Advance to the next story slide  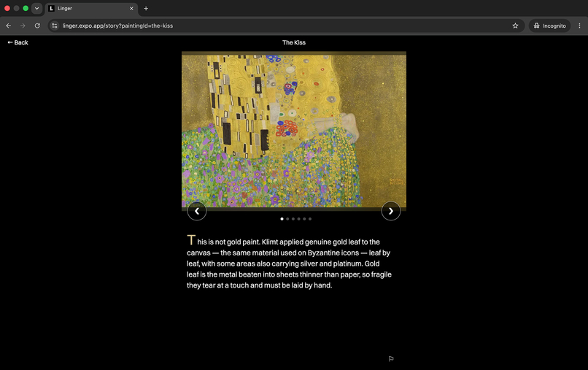(x=391, y=211)
